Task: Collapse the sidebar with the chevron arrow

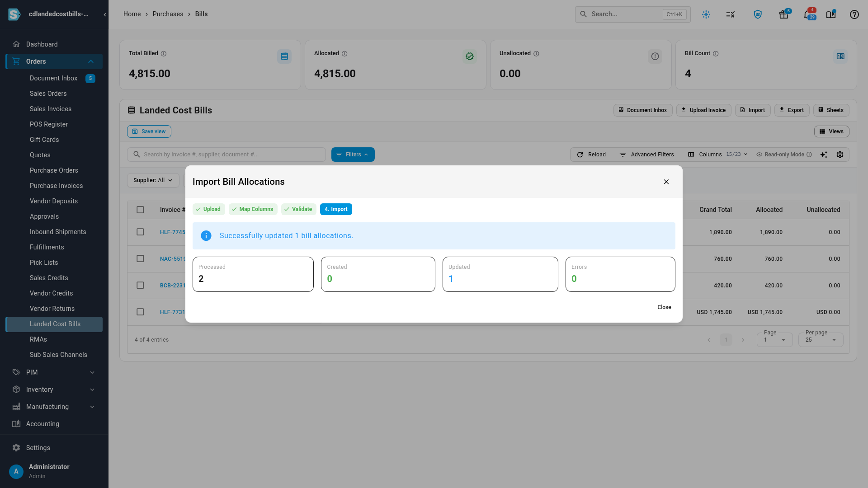Action: pos(104,14)
